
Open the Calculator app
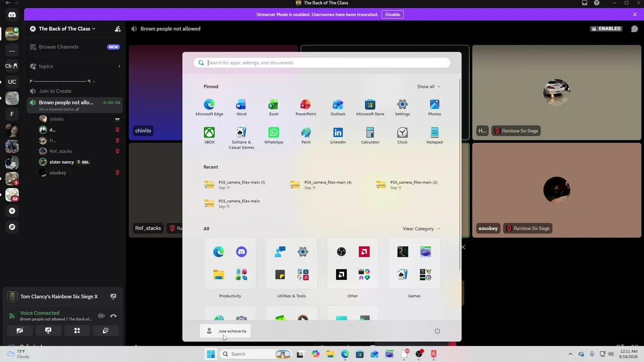pyautogui.click(x=370, y=136)
